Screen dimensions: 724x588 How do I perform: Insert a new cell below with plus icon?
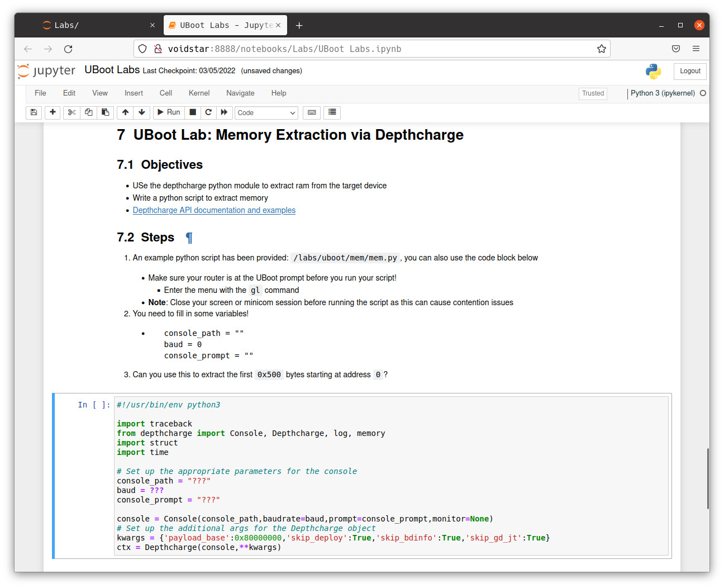(53, 112)
